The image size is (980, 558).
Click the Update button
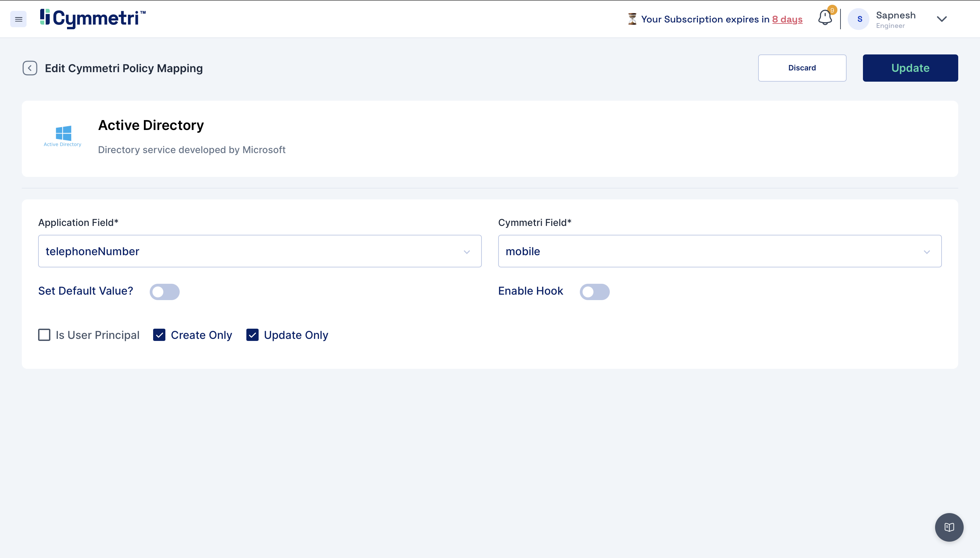coord(910,68)
